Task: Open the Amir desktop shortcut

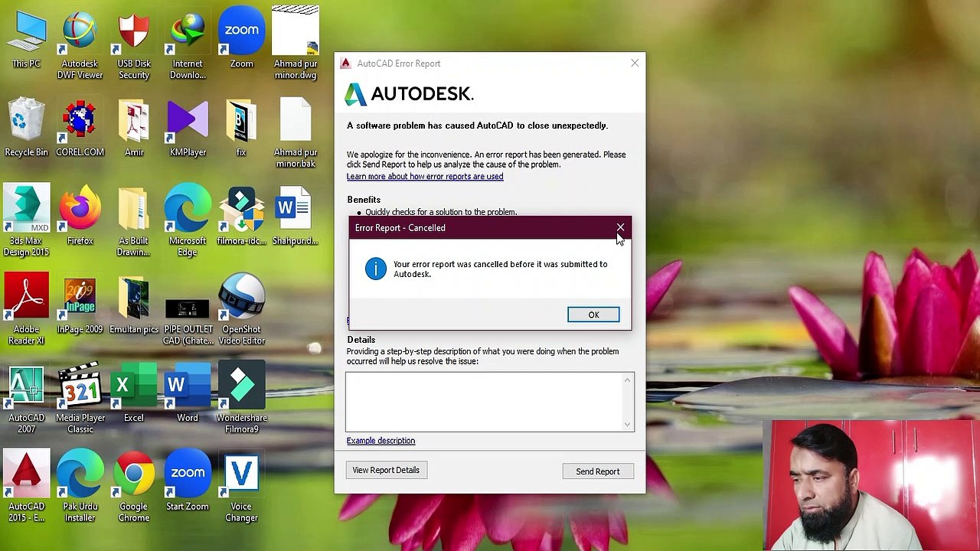Action: pos(134,128)
